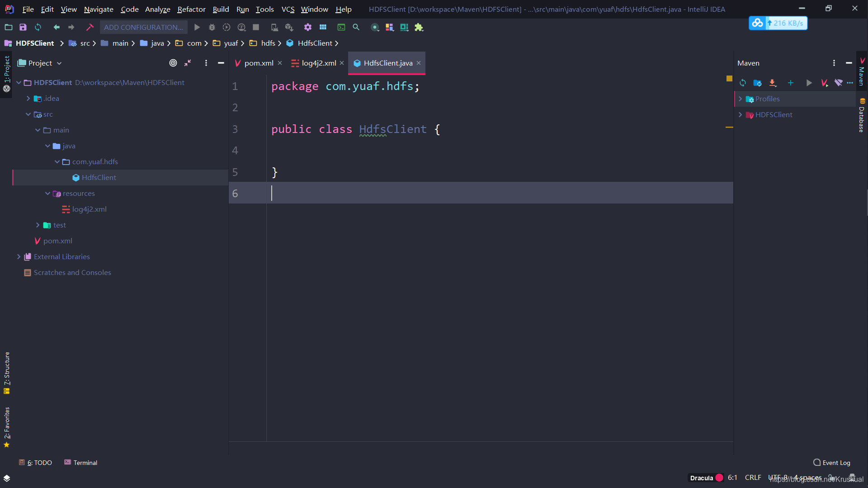Open the Project view dropdown
Screen dimensions: 868x488
coord(39,63)
